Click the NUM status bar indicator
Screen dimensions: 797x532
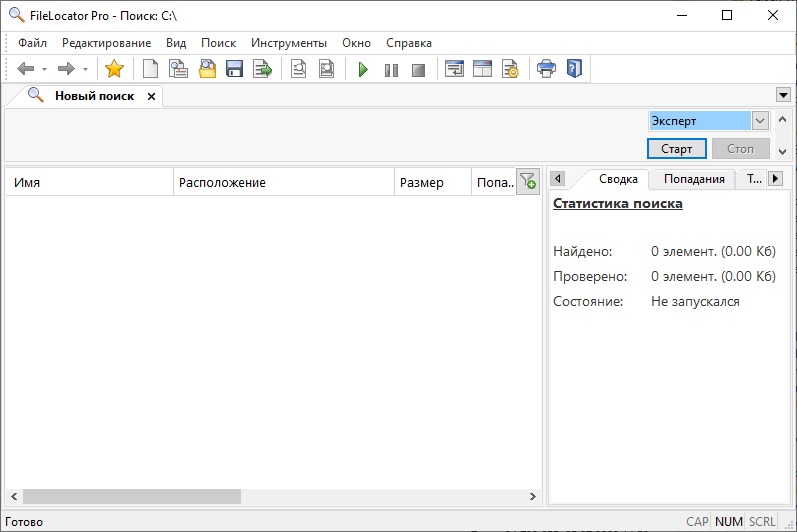(728, 522)
